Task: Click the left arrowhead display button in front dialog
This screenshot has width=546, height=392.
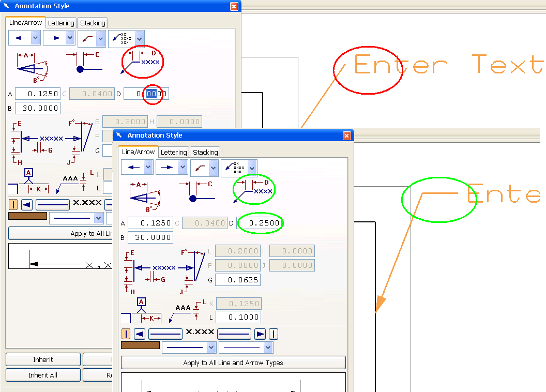Action: pyautogui.click(x=139, y=334)
